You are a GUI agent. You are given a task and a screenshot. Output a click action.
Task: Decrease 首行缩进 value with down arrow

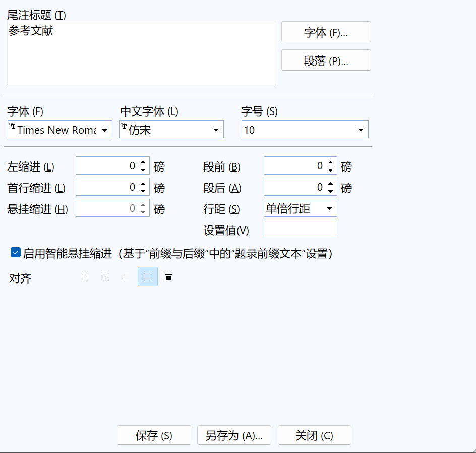click(143, 191)
